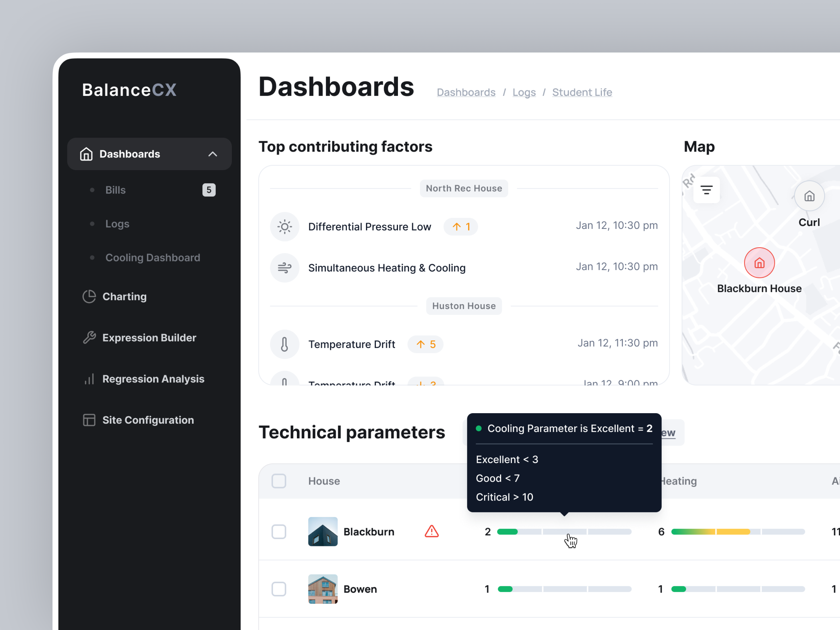The height and width of the screenshot is (630, 840).
Task: Click the Blackburn House map marker
Action: click(x=759, y=262)
